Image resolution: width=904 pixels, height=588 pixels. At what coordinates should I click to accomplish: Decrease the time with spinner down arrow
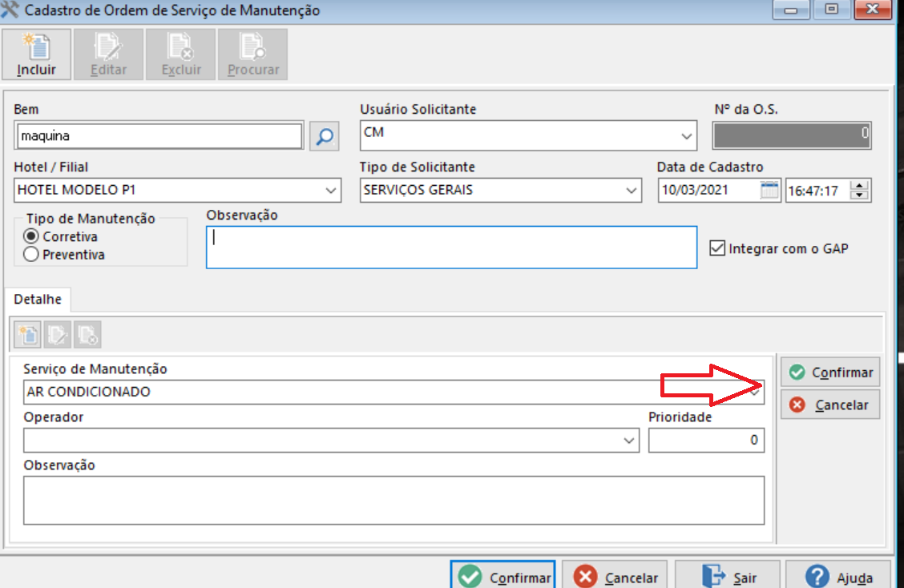859,195
